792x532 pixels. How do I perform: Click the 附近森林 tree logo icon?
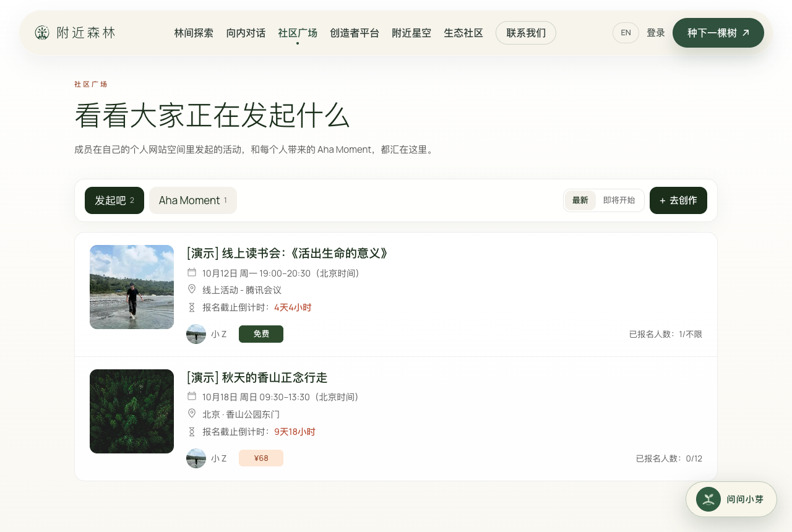click(42, 33)
